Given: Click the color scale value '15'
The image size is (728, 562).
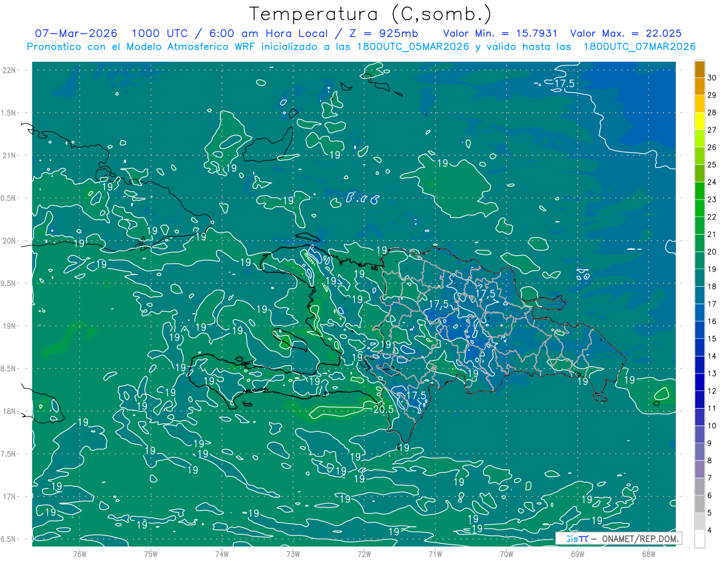Looking at the screenshot, I should (712, 339).
